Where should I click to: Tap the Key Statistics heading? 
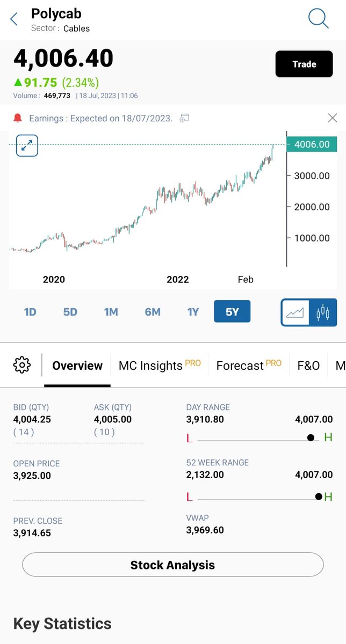point(62,624)
